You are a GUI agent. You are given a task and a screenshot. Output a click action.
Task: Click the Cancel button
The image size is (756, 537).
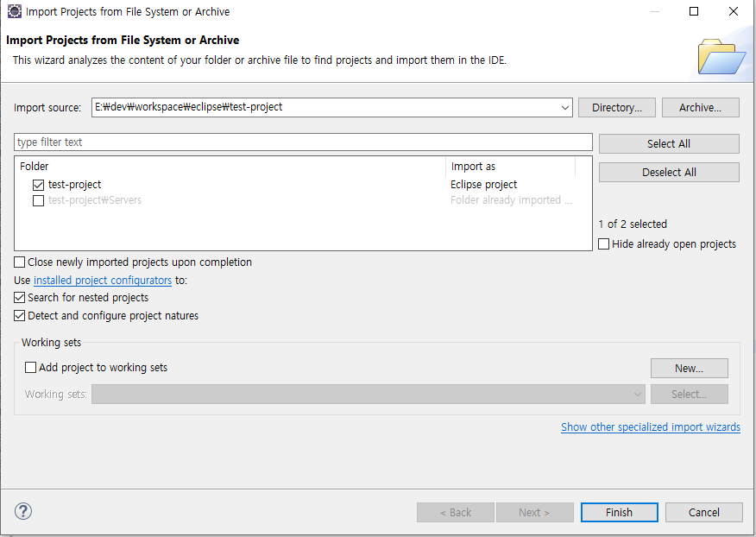[x=704, y=512]
